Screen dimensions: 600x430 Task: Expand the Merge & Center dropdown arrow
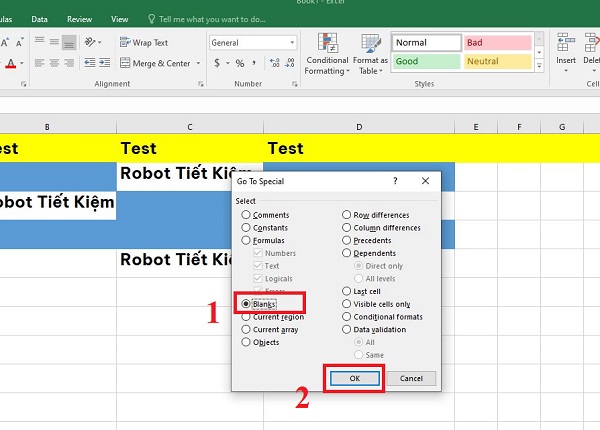pyautogui.click(x=198, y=63)
